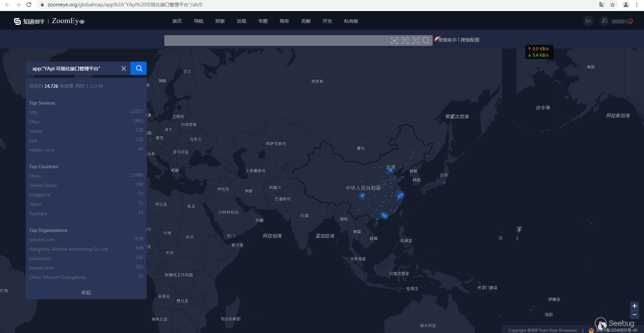The image size is (644, 333).
Task: Reload the page with the refresh icon
Action: pos(29,5)
